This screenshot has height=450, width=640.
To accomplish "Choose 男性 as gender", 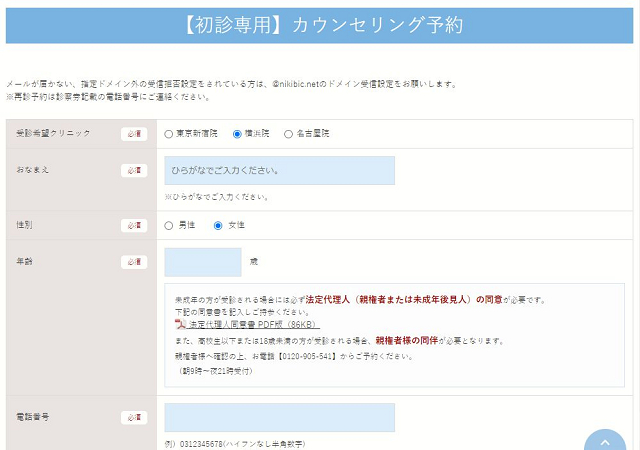I will [169, 225].
